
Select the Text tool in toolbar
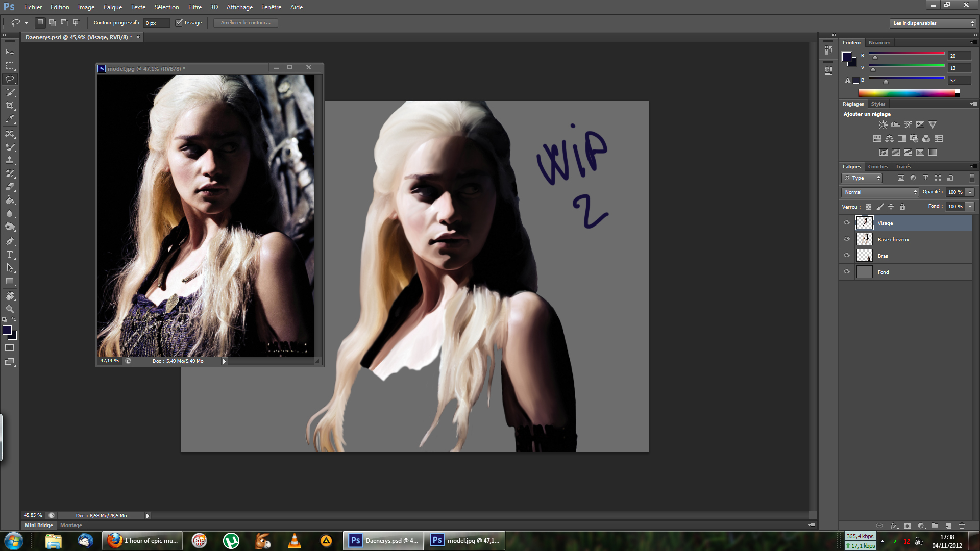(x=10, y=255)
